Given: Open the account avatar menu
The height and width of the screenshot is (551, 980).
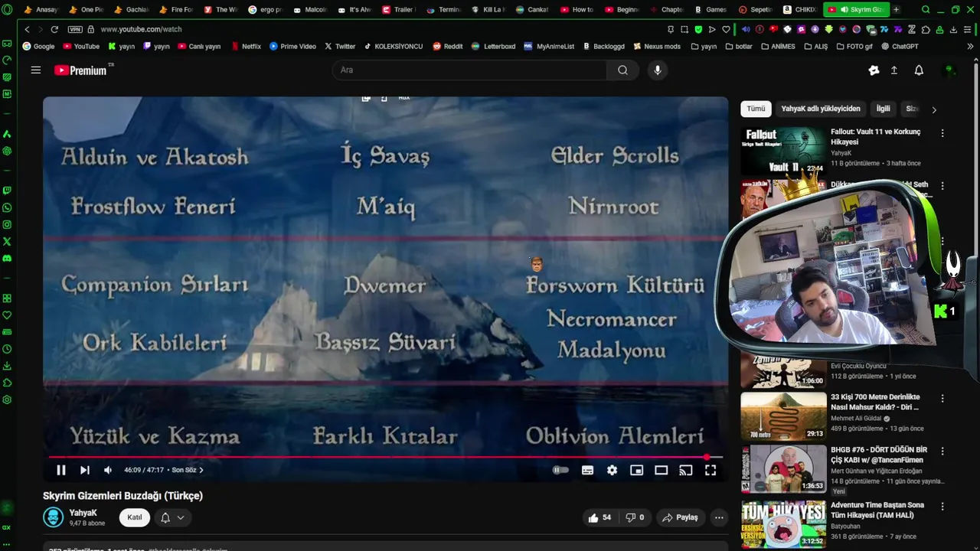Looking at the screenshot, I should click(x=949, y=70).
